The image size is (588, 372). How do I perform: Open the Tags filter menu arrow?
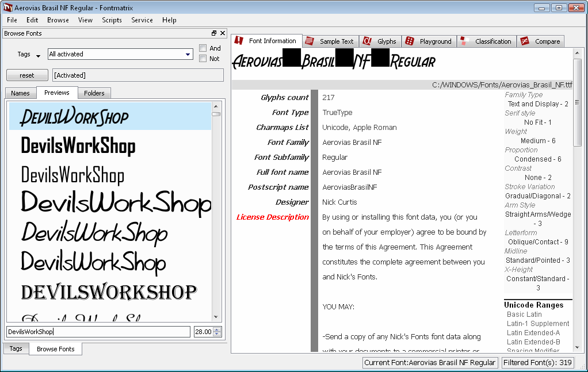point(38,56)
